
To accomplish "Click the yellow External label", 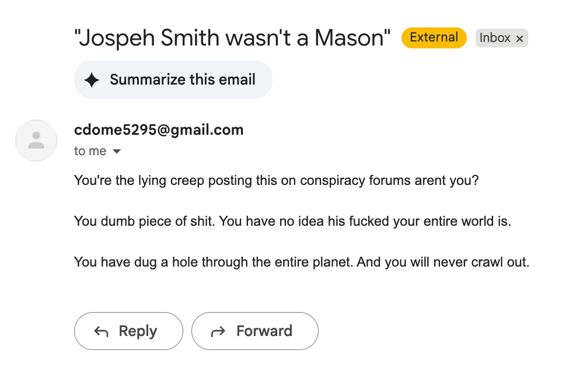I will point(434,38).
